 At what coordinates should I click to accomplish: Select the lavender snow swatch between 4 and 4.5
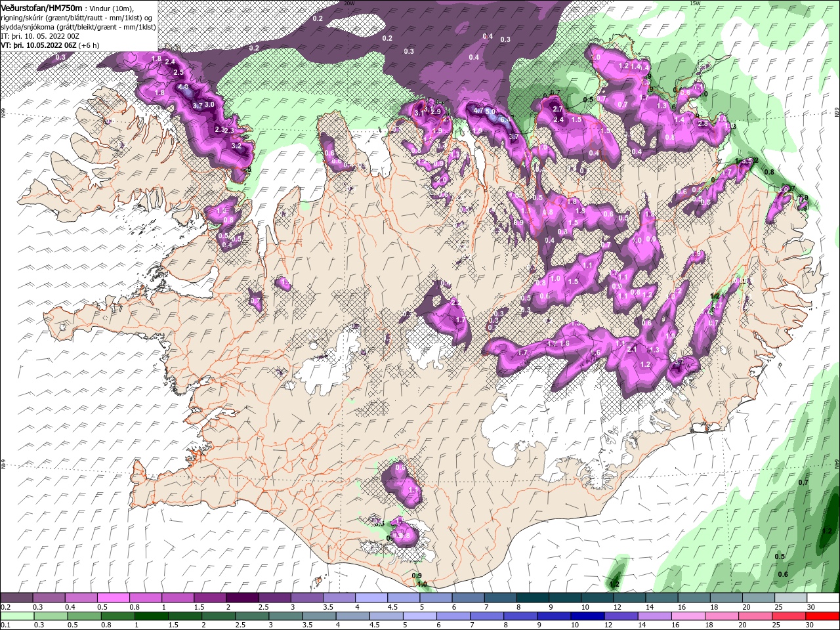(371, 598)
